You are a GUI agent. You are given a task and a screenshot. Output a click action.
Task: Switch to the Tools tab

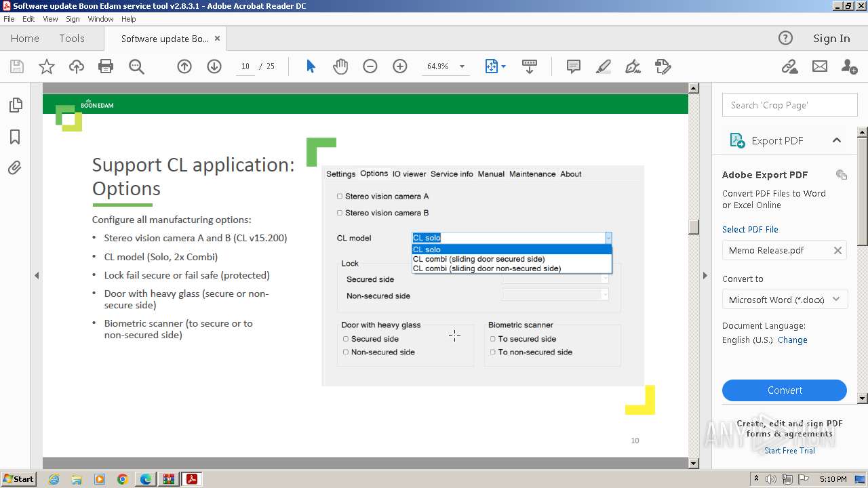[x=72, y=38]
